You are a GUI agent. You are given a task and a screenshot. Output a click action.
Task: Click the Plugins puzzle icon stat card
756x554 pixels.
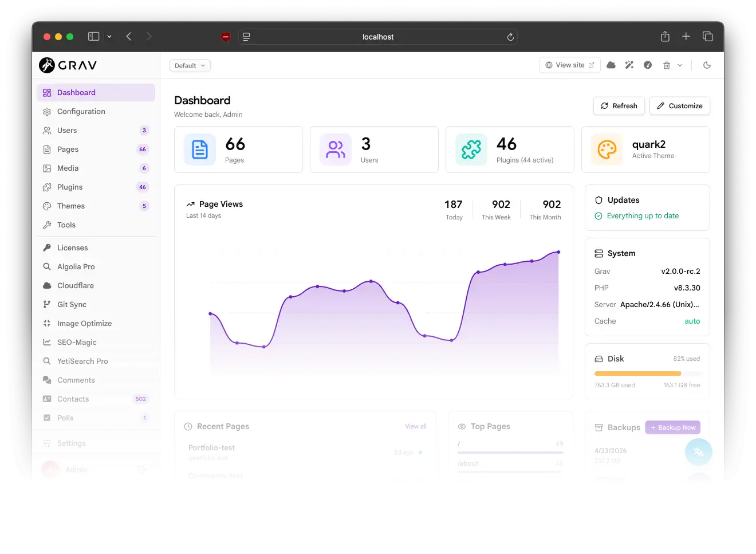pos(471,150)
